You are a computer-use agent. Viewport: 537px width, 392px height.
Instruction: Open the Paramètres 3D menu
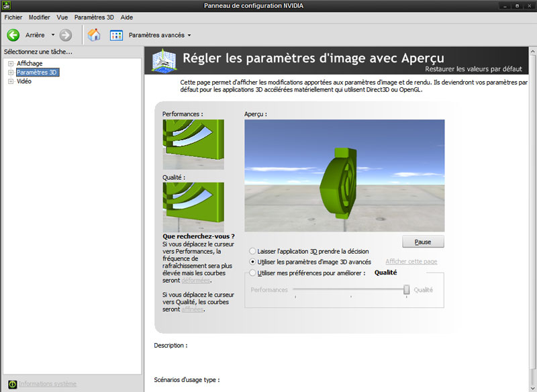point(94,17)
